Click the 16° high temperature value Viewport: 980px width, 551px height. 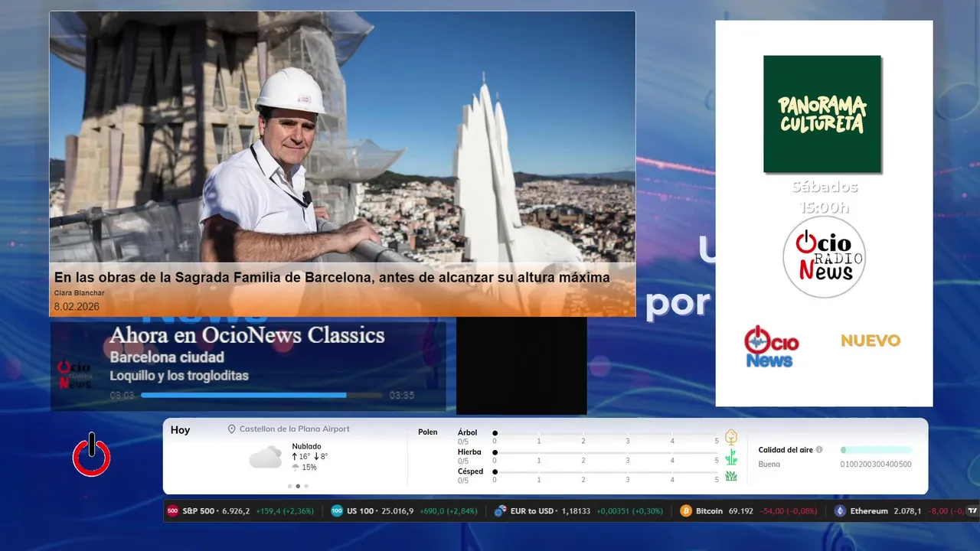[304, 457]
